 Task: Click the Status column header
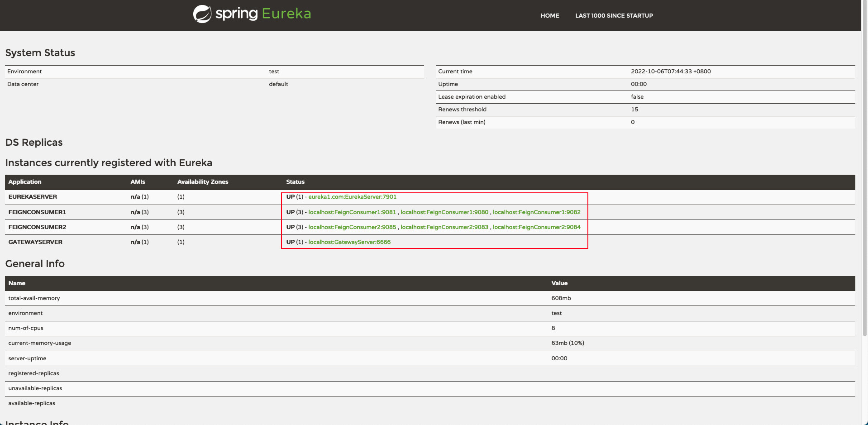click(x=295, y=182)
